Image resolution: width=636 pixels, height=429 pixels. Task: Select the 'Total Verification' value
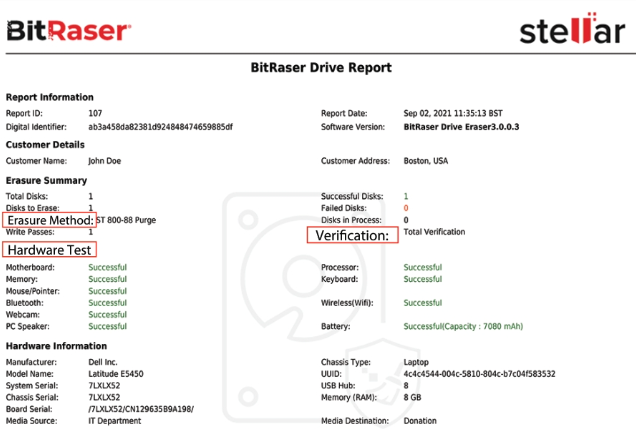434,232
